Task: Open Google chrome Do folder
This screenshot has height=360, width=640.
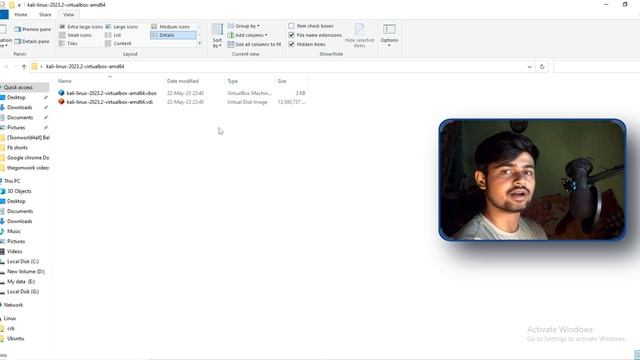Action: pyautogui.click(x=28, y=158)
